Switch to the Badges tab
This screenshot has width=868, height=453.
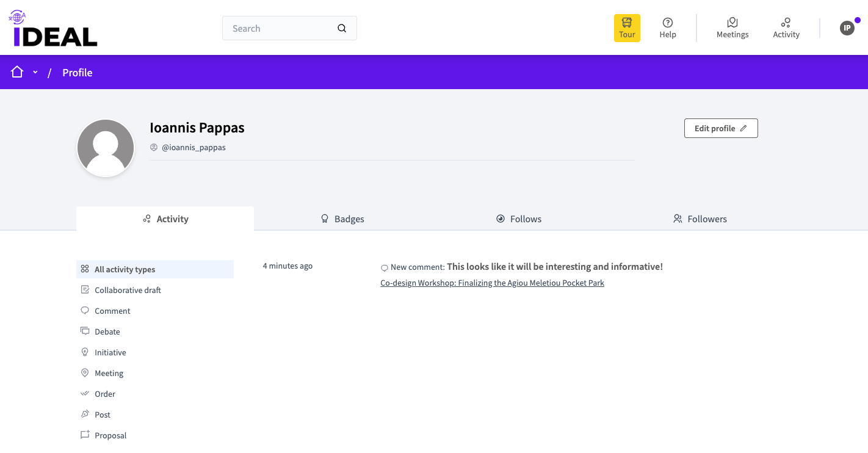click(342, 219)
